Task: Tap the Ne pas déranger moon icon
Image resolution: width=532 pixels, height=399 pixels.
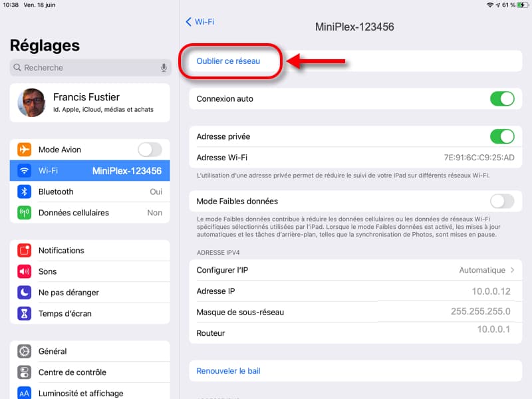Action: [25, 293]
